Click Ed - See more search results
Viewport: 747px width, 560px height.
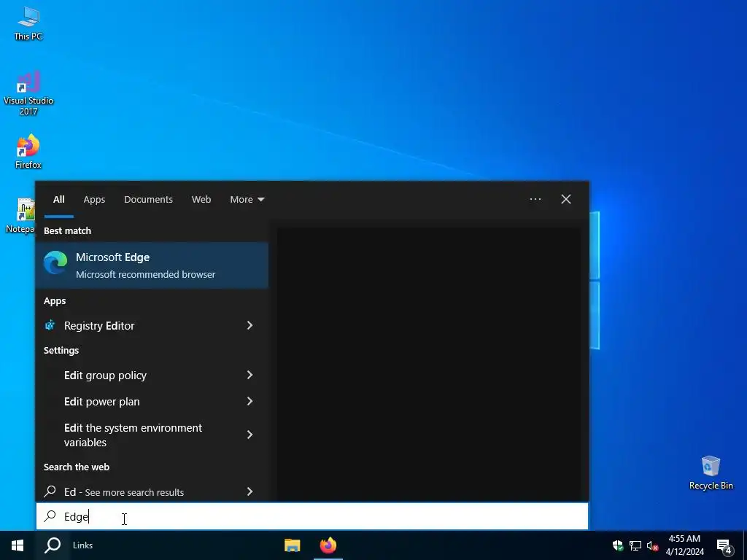point(124,492)
